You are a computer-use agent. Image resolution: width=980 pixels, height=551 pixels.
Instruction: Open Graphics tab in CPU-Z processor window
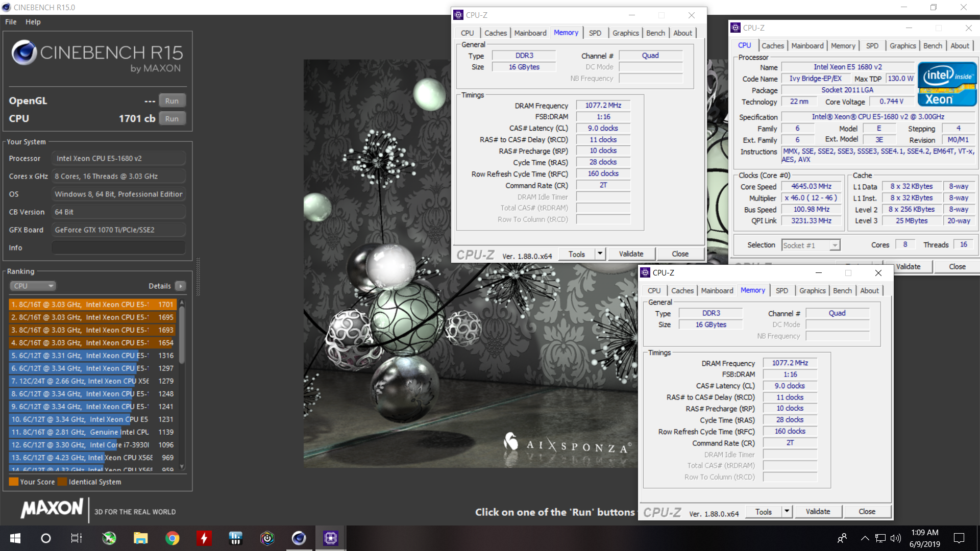[902, 45]
